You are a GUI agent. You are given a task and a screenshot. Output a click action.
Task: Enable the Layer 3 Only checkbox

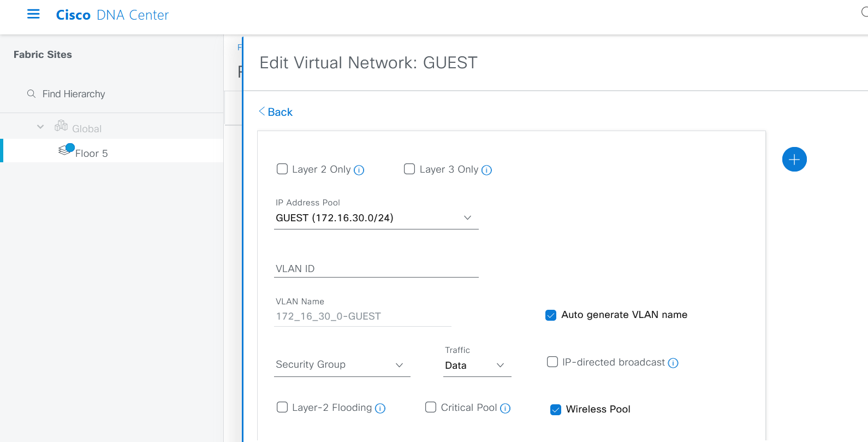click(x=409, y=169)
